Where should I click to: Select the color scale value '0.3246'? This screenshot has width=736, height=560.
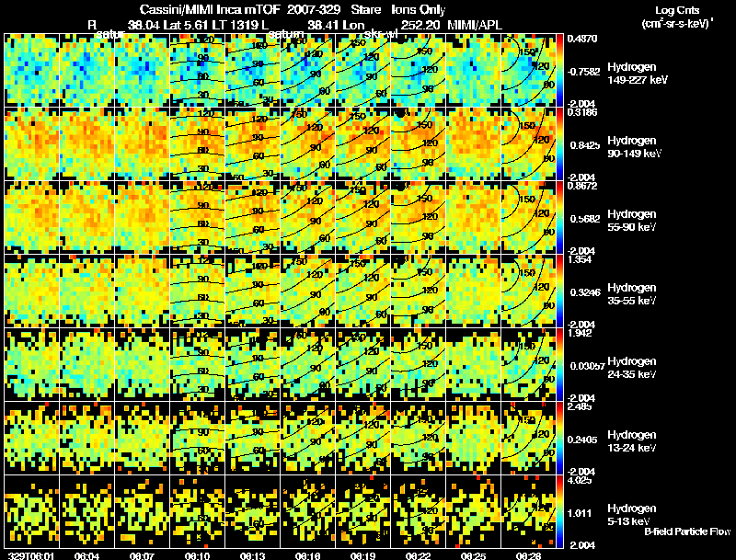(585, 292)
